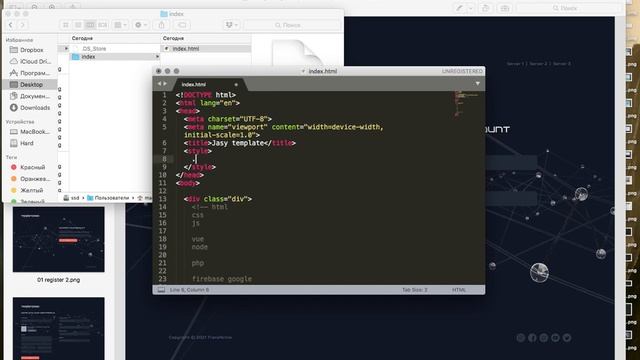Click the title tag text Jasy template

[238, 143]
